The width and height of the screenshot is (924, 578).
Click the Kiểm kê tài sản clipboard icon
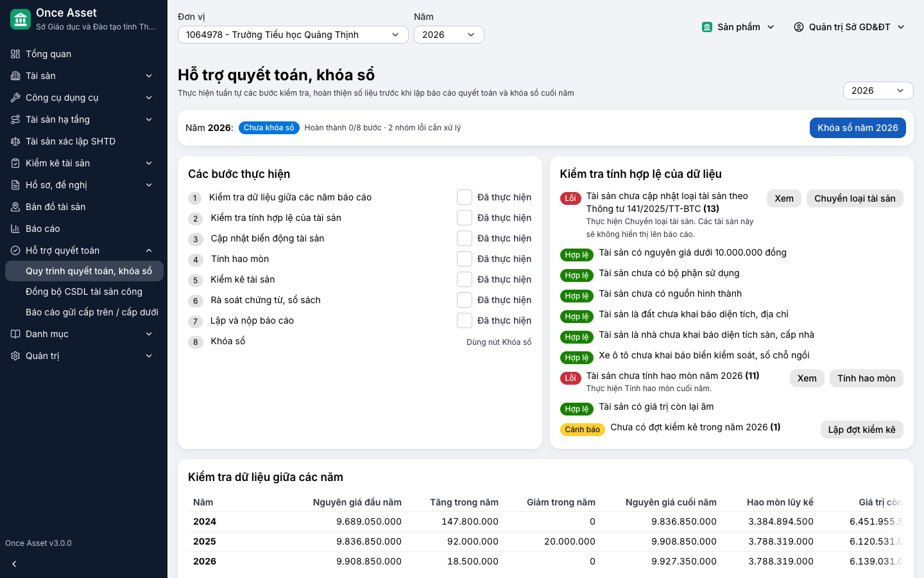pyautogui.click(x=15, y=163)
